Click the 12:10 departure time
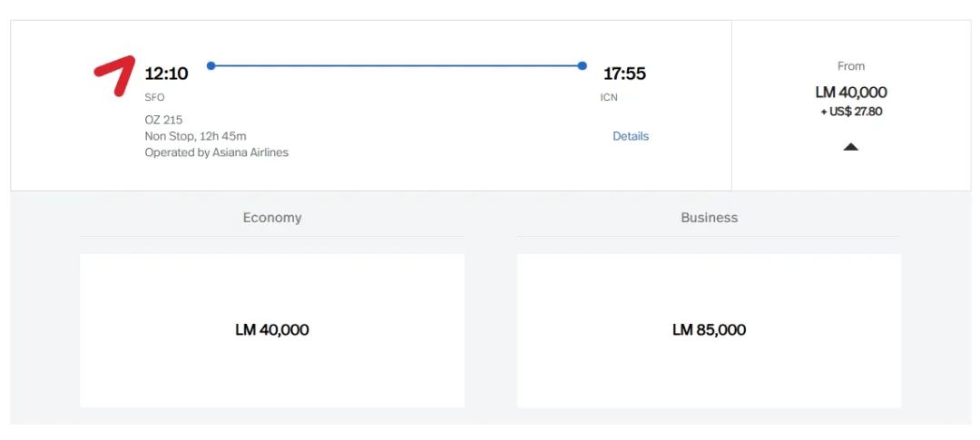The height and width of the screenshot is (440, 980). [x=167, y=73]
